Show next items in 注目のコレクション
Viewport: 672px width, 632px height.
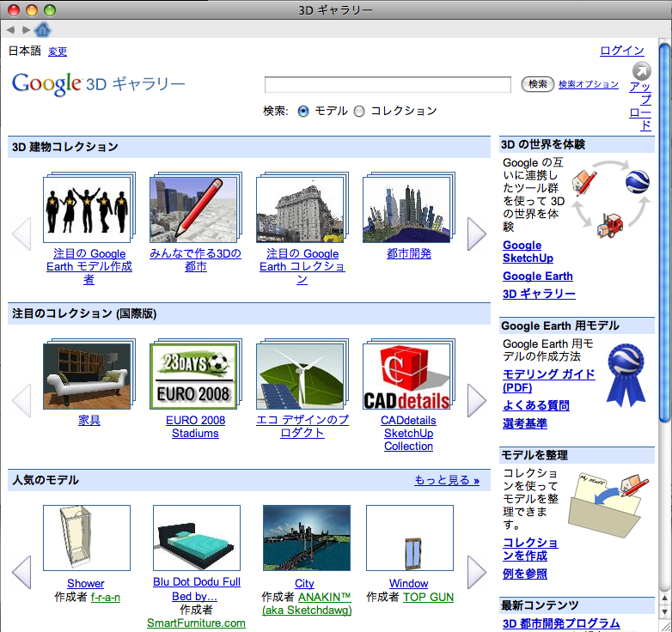point(477,400)
